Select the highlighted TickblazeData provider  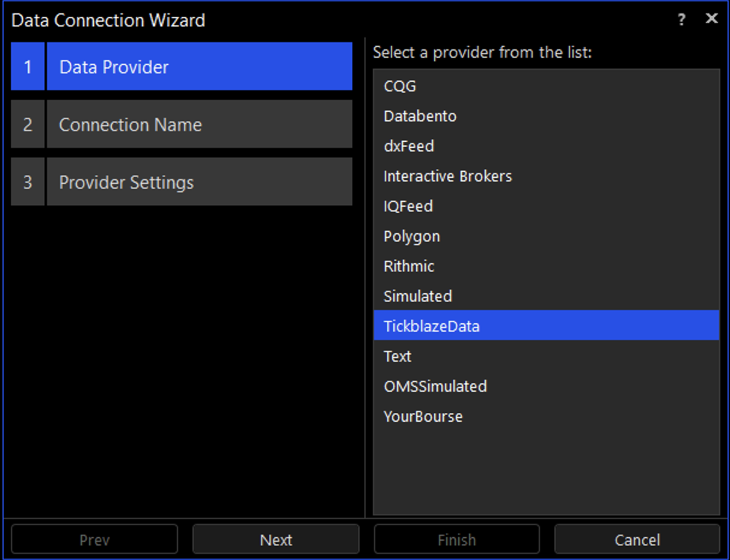(546, 325)
